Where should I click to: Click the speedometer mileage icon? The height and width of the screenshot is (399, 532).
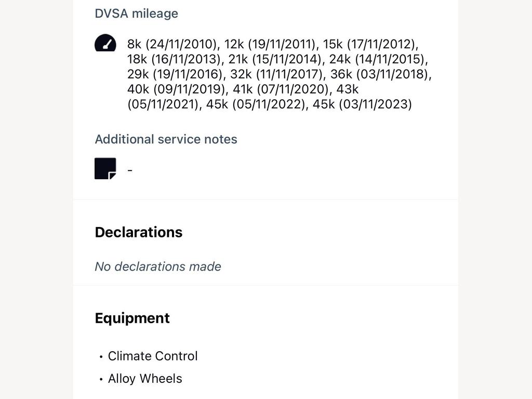point(105,43)
